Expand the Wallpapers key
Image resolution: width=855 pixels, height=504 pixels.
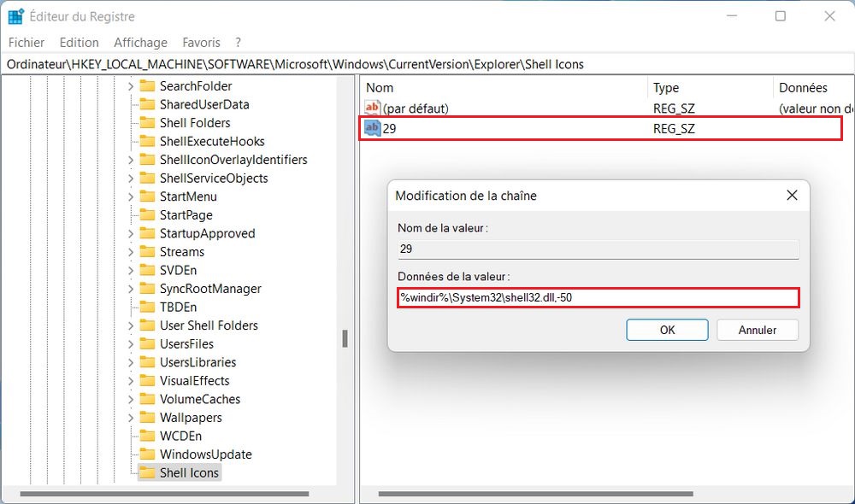click(130, 418)
